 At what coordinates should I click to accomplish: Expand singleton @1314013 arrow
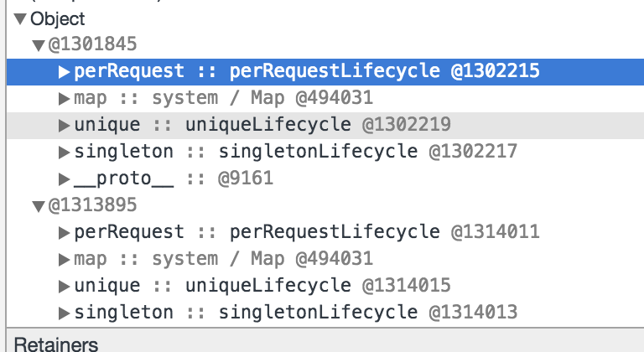64,313
